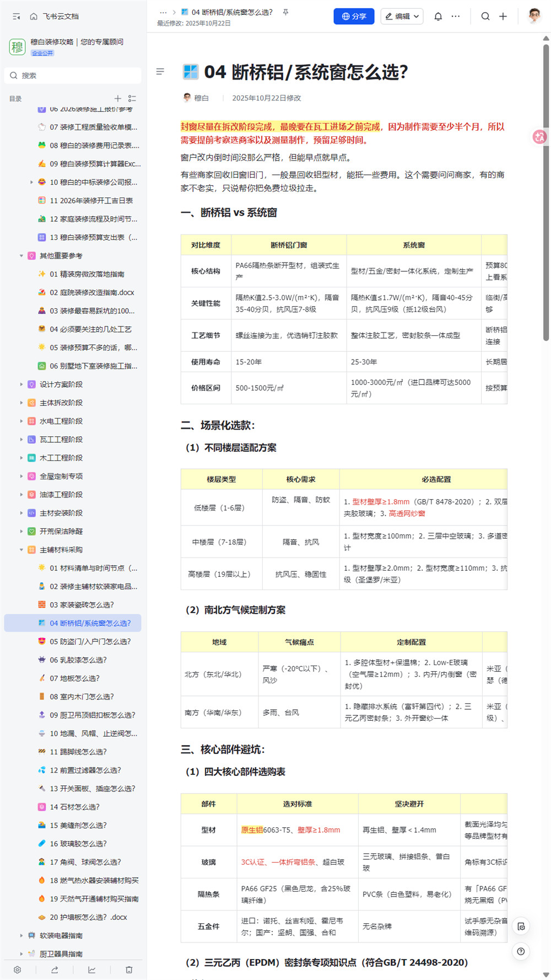
Task: Click the share arrow icon in the sidebar footer
Action: pyautogui.click(x=55, y=970)
